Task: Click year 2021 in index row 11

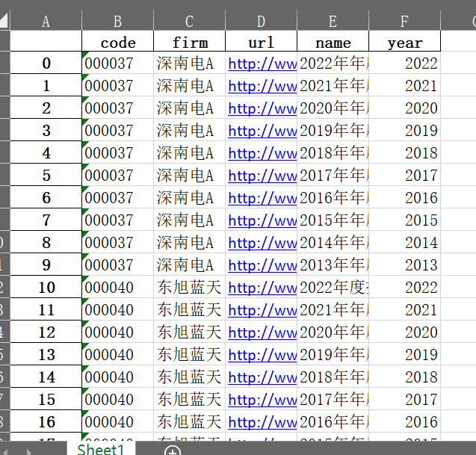Action: [x=405, y=309]
